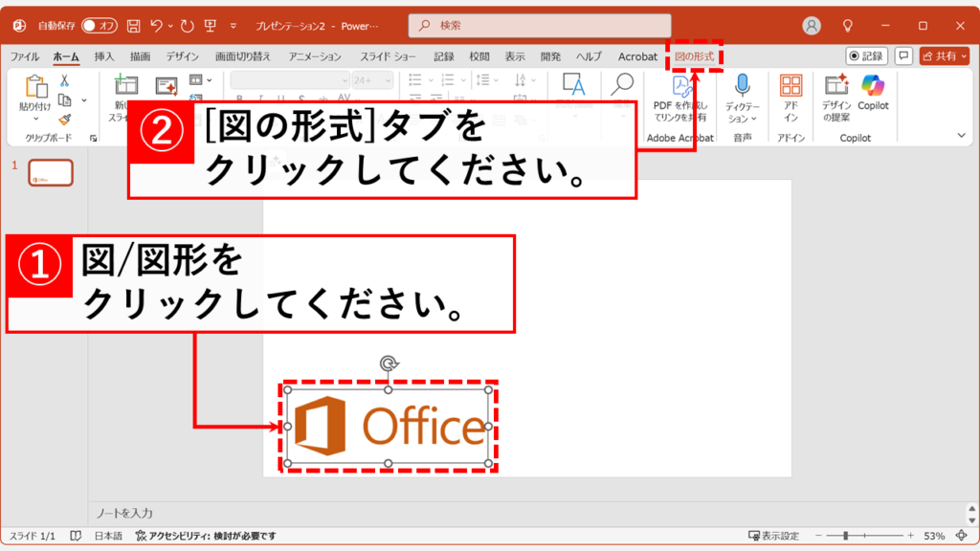Click the zoom slider handle
Viewport: 980px width, 551px height.
[x=845, y=536]
